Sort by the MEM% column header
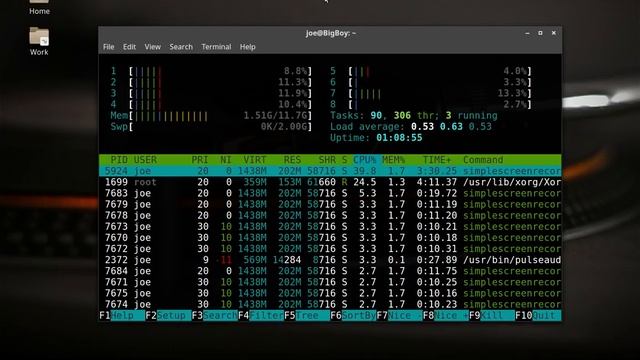Viewport: 640px width, 360px height. tap(393, 160)
